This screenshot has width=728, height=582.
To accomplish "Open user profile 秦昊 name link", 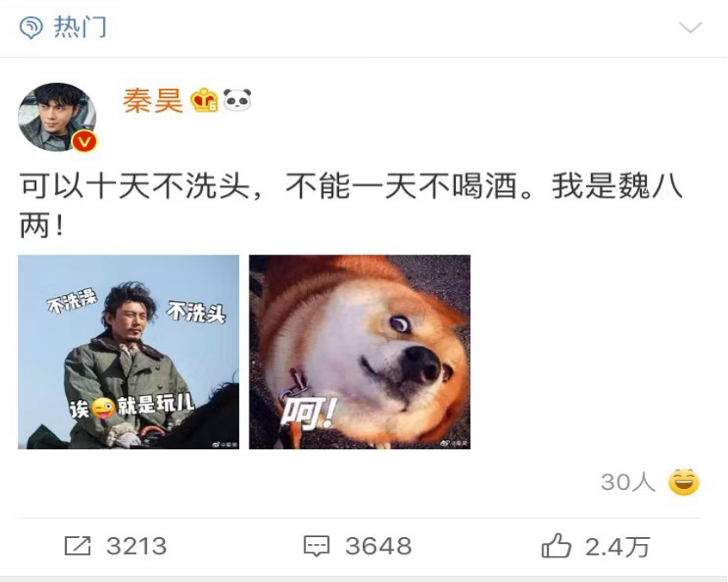I will point(153,101).
